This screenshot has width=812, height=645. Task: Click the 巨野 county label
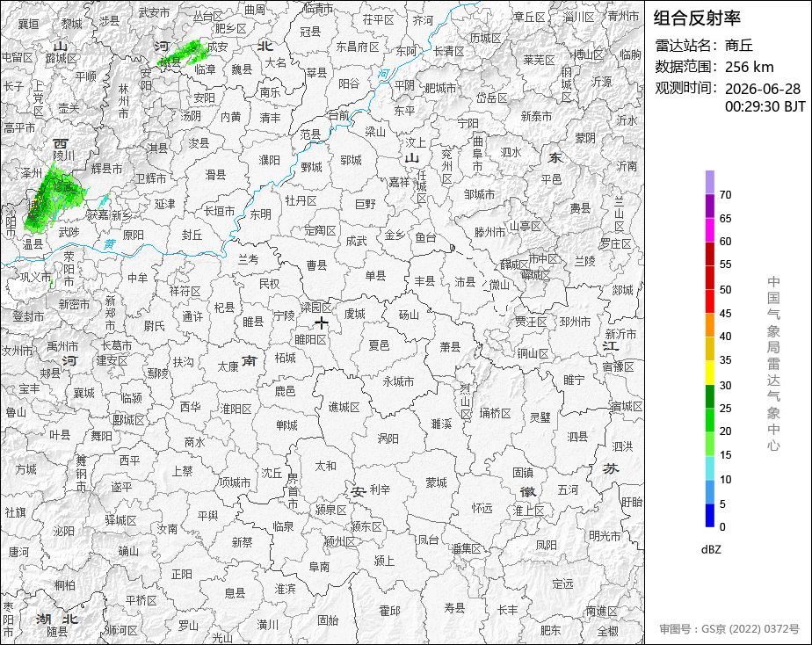pyautogui.click(x=366, y=205)
